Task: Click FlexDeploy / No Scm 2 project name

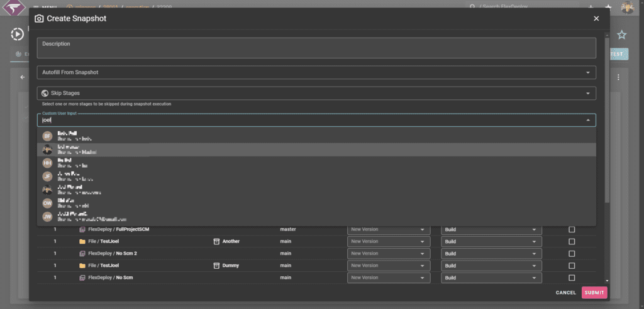Action: 113,254
